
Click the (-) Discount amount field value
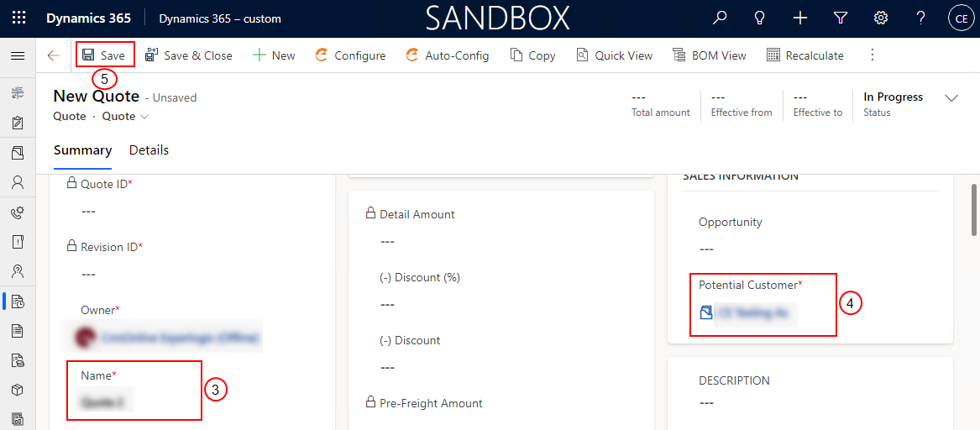[387, 368]
